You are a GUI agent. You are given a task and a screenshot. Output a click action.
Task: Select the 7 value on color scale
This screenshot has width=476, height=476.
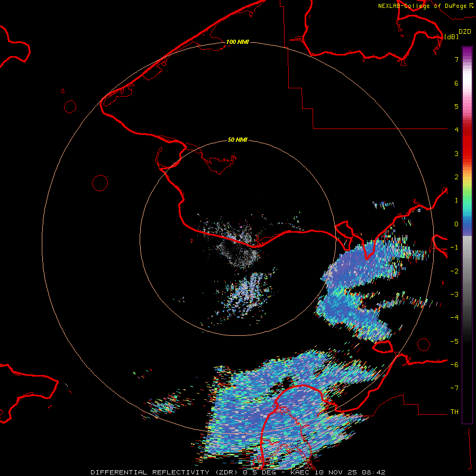[456, 59]
